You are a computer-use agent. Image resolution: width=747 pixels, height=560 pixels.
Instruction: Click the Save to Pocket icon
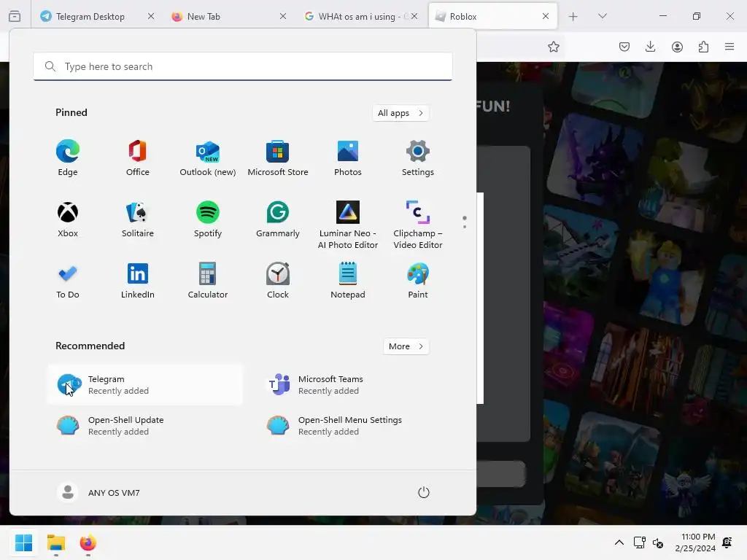click(624, 47)
